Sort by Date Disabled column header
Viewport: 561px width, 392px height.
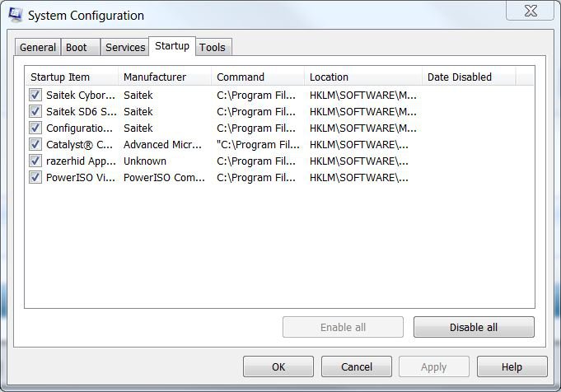tap(469, 77)
